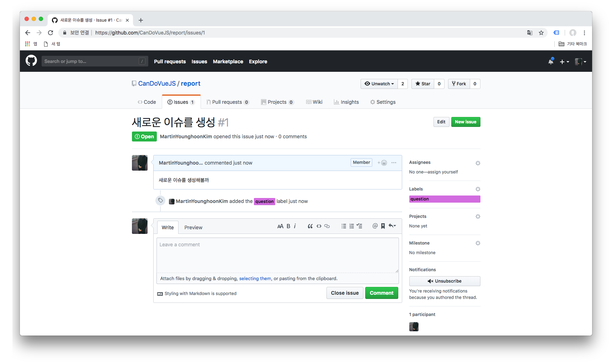
Task: Open the report repository link
Action: pyautogui.click(x=191, y=84)
